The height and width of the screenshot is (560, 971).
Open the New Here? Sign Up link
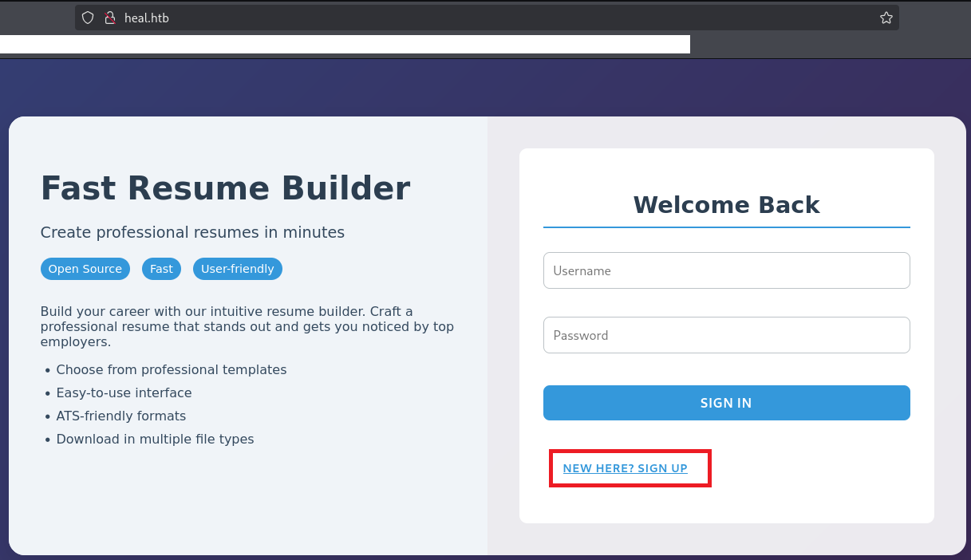coord(625,468)
